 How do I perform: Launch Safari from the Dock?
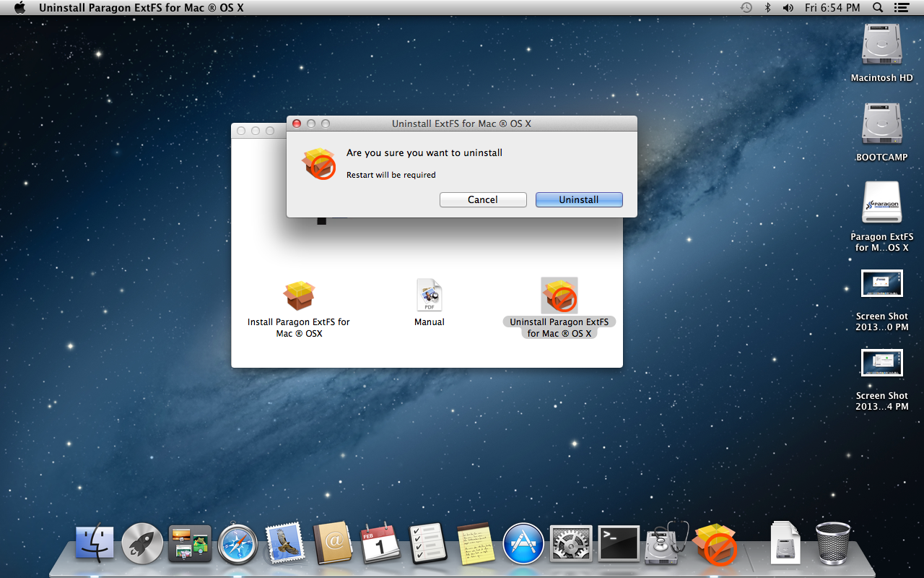pos(237,543)
